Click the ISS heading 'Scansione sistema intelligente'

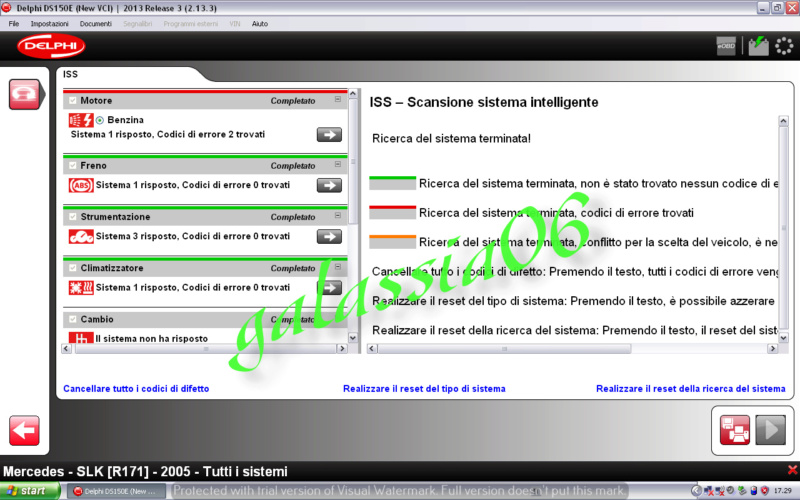pyautogui.click(x=503, y=102)
